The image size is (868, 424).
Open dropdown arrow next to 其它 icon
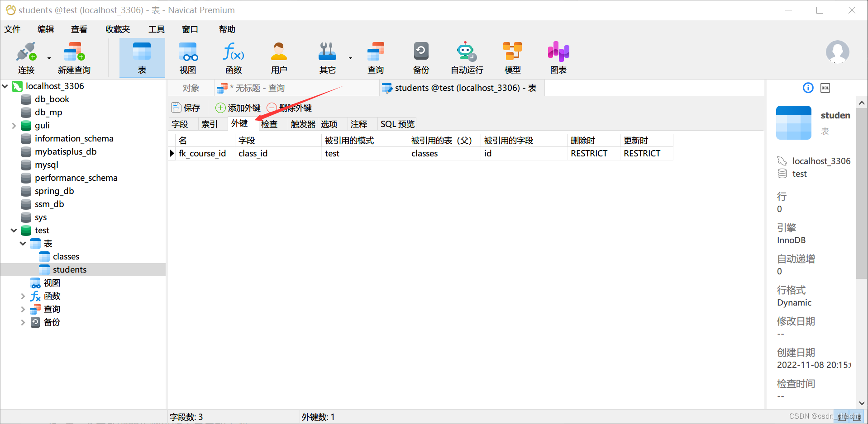[349, 59]
